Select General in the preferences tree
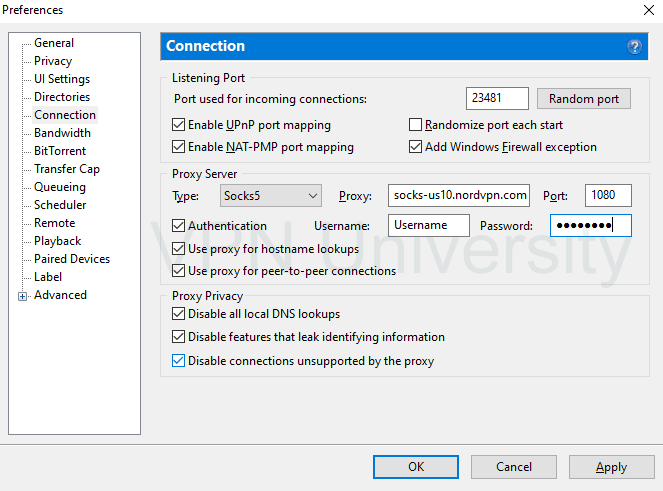 54,43
